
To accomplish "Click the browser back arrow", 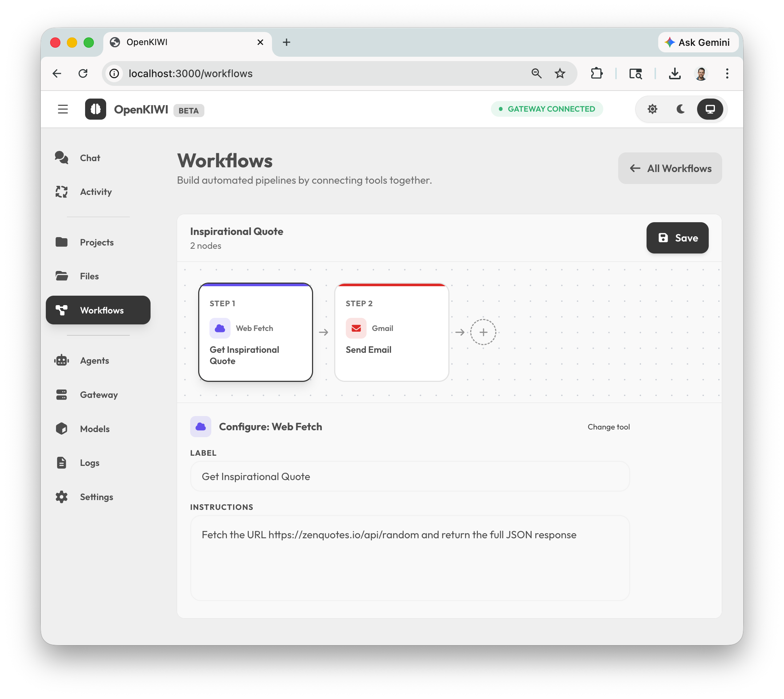I will coord(57,73).
